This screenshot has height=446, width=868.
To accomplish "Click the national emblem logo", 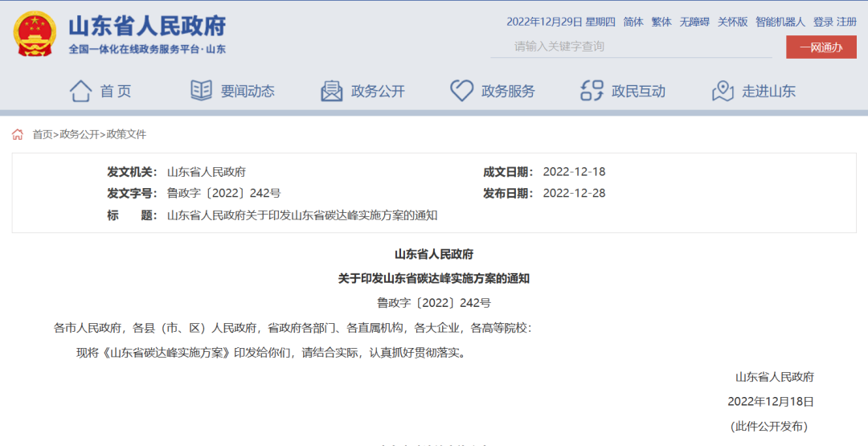I will 35,33.
